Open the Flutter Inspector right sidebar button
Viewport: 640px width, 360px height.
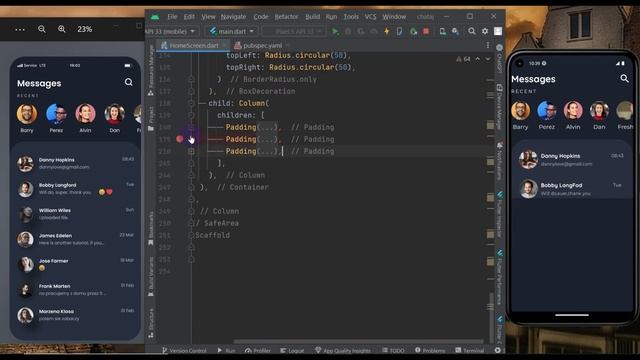click(499, 214)
